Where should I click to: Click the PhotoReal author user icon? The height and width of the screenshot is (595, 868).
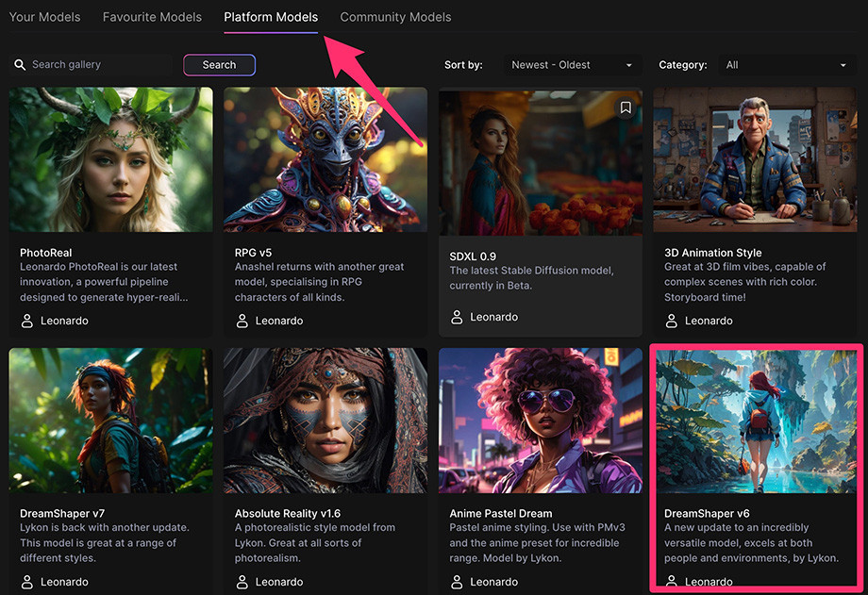click(27, 321)
